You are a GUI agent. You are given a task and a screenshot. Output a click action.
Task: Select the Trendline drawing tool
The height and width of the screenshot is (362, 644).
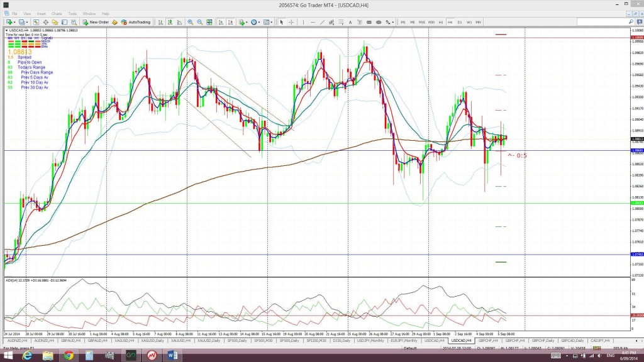click(x=322, y=22)
